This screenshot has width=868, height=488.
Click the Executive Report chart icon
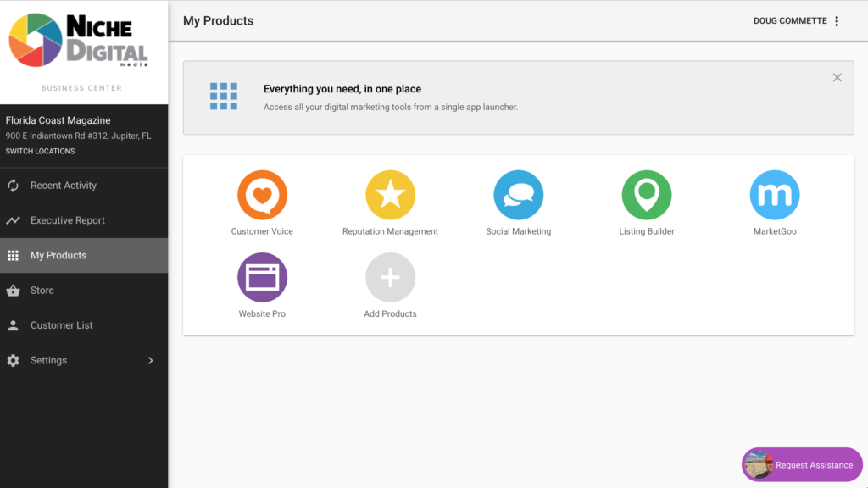point(14,220)
